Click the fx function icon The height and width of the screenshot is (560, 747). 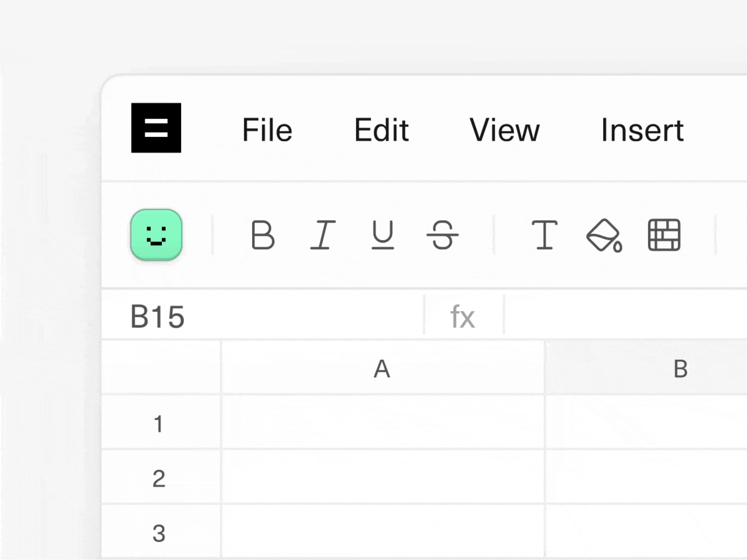[463, 316]
